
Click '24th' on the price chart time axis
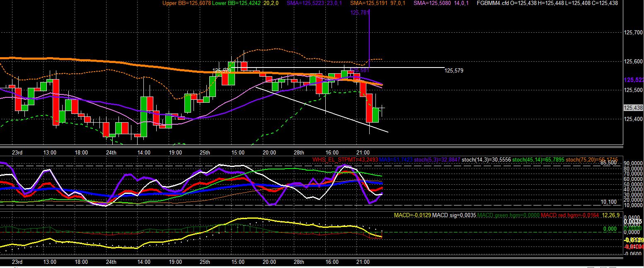tap(111, 152)
